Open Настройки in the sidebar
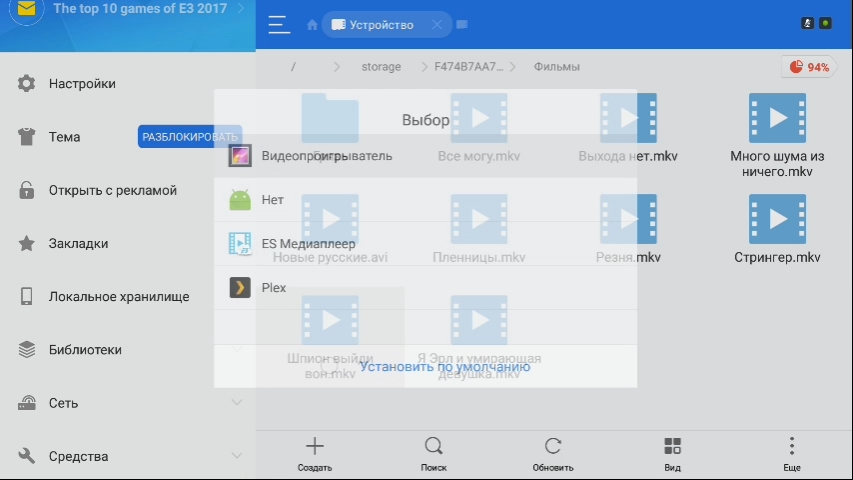The image size is (853, 480). tap(82, 84)
